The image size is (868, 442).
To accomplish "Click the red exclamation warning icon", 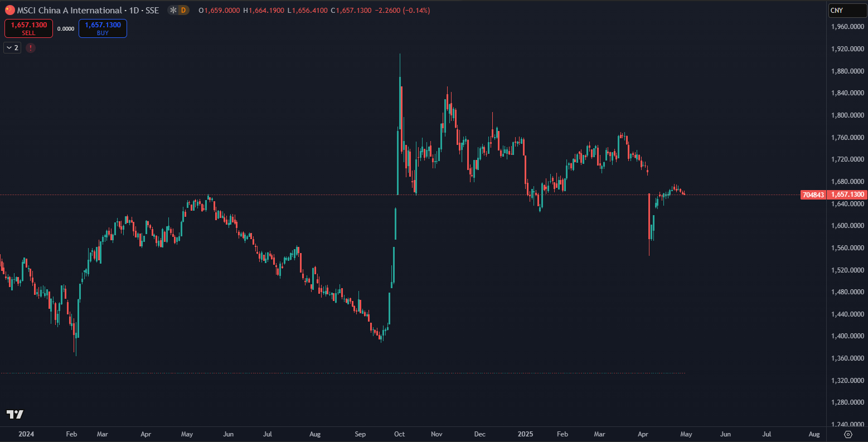I will [x=31, y=48].
